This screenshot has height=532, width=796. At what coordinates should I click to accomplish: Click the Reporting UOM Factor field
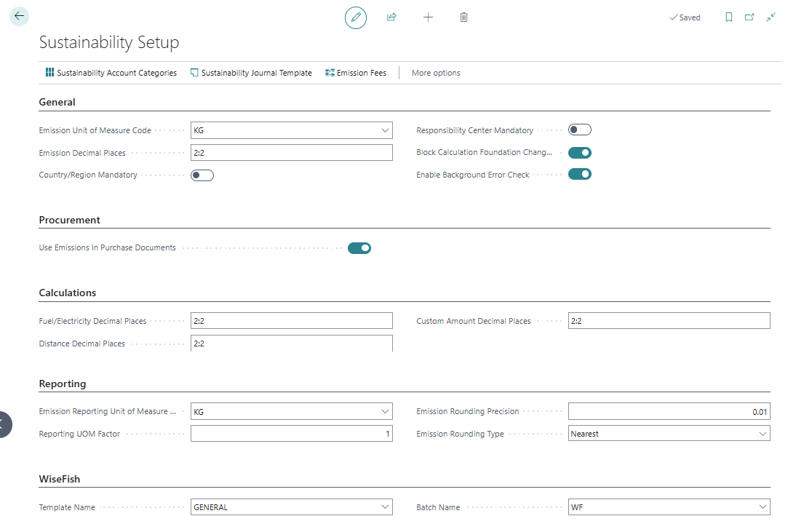tap(291, 434)
